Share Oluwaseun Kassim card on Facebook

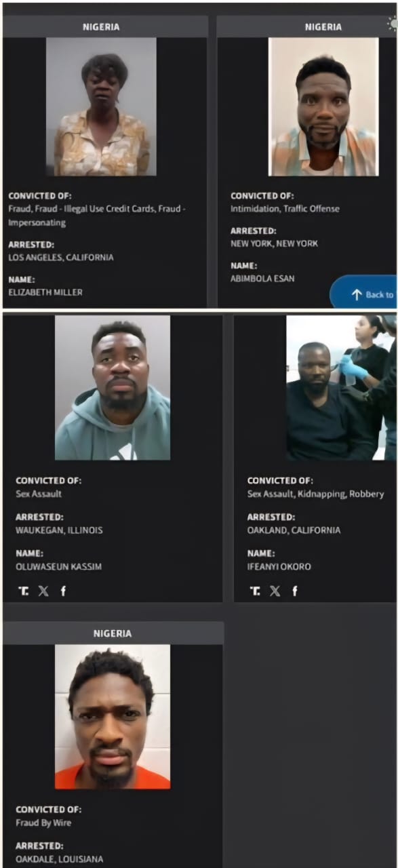(x=63, y=591)
